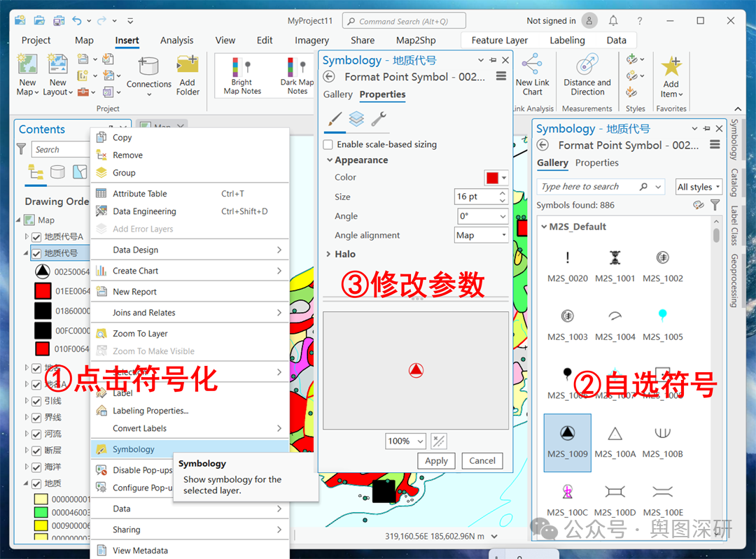This screenshot has width=756, height=559.
Task: Click the red Color swatch
Action: point(492,178)
